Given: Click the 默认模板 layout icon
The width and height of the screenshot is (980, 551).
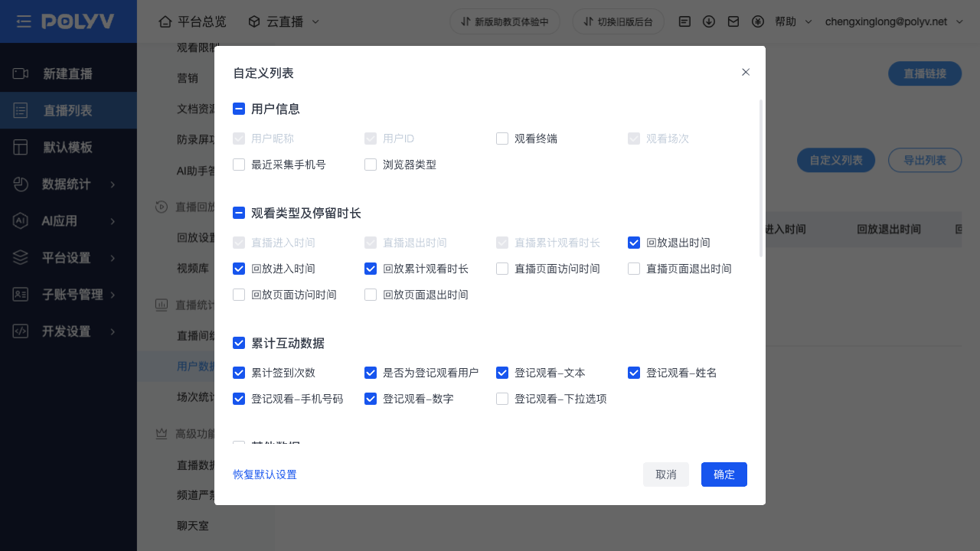Looking at the screenshot, I should point(21,147).
